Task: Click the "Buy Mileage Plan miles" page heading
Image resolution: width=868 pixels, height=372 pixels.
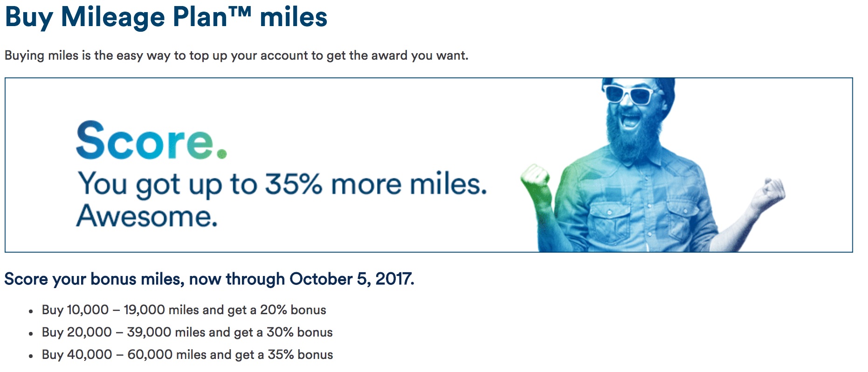Action: click(166, 17)
